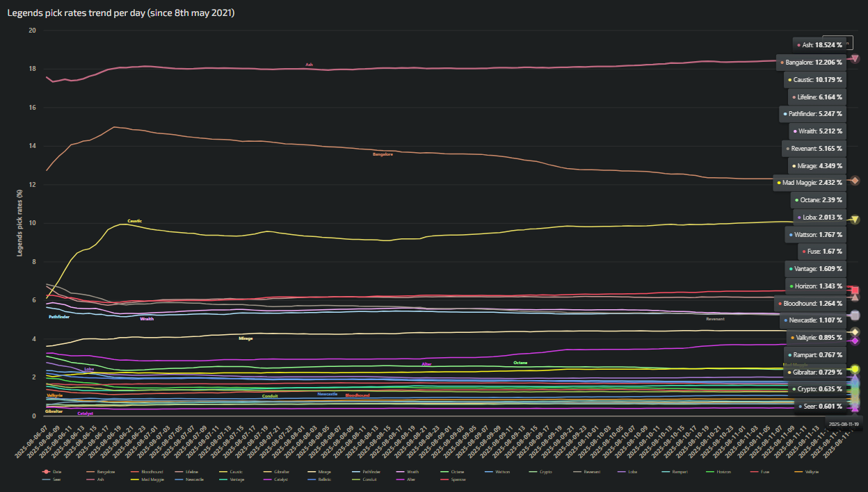
Task: Toggle Seer in the bottom legend
Action: point(52,479)
